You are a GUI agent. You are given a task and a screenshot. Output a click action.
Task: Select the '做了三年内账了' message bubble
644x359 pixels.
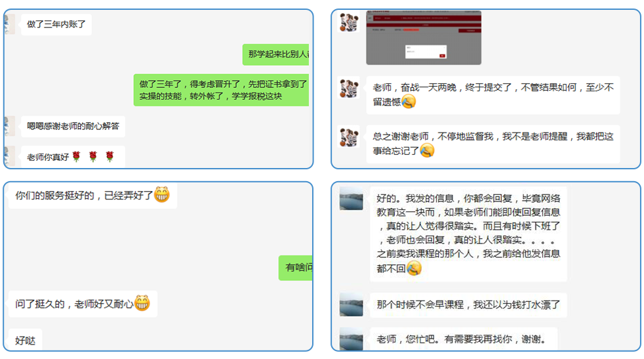pyautogui.click(x=56, y=24)
